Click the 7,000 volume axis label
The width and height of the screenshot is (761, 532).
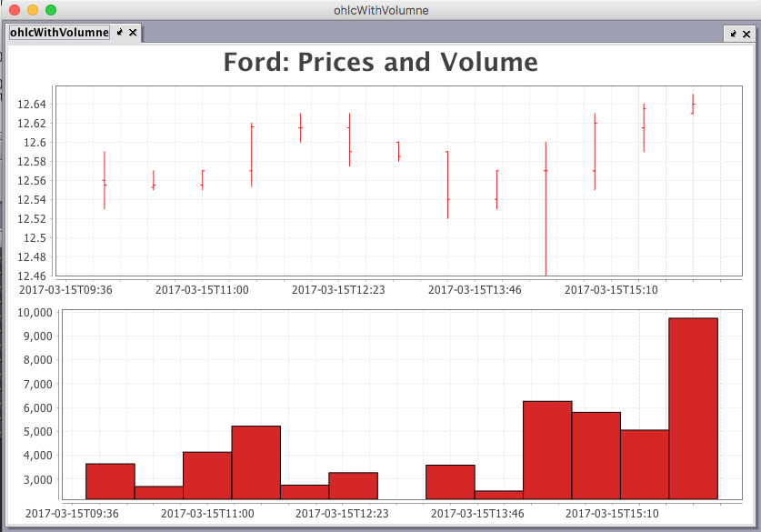(38, 385)
